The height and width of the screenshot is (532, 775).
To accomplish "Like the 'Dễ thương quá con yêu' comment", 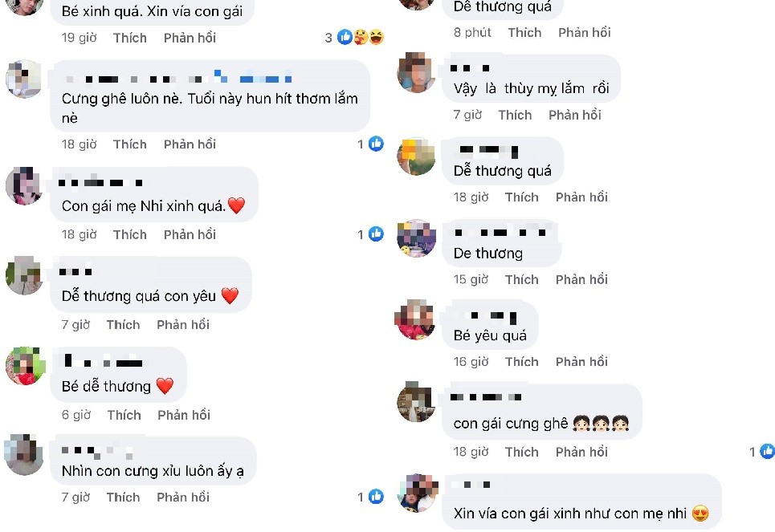I will [x=123, y=324].
